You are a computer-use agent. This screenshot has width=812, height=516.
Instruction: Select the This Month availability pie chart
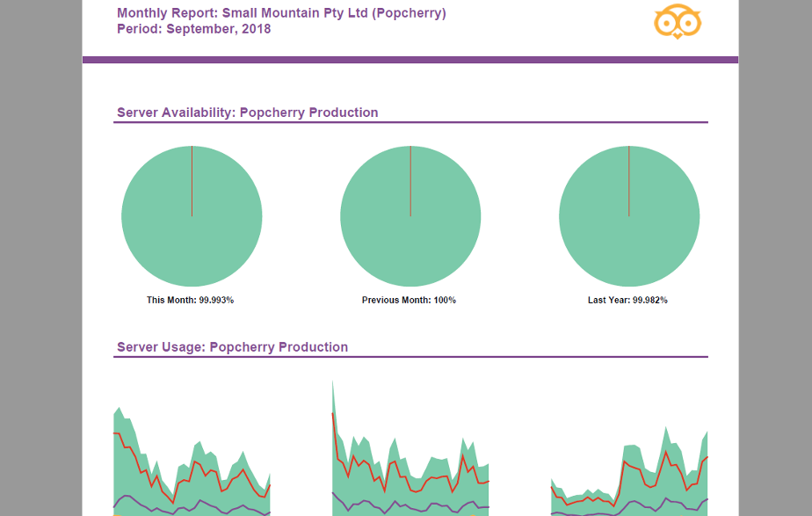click(x=192, y=215)
